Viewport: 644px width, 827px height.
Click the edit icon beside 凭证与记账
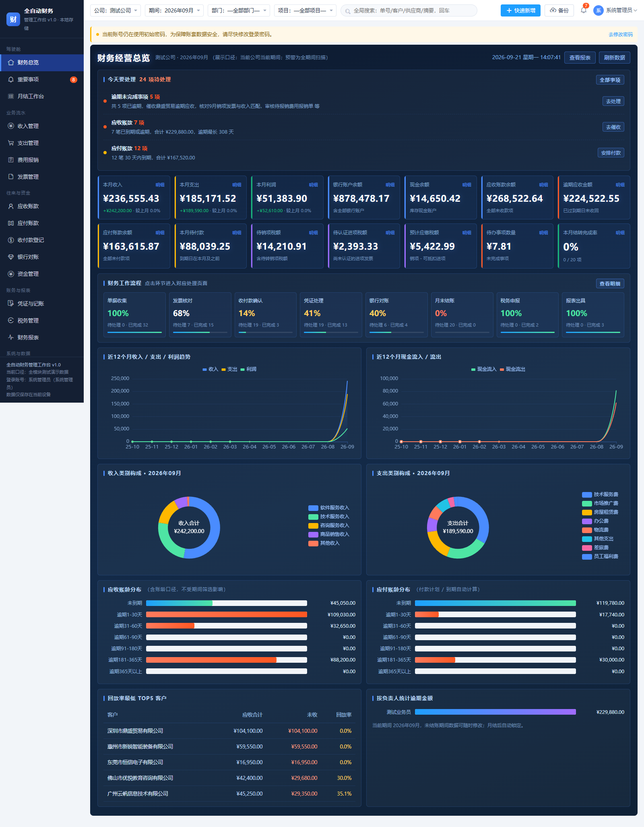pyautogui.click(x=11, y=304)
